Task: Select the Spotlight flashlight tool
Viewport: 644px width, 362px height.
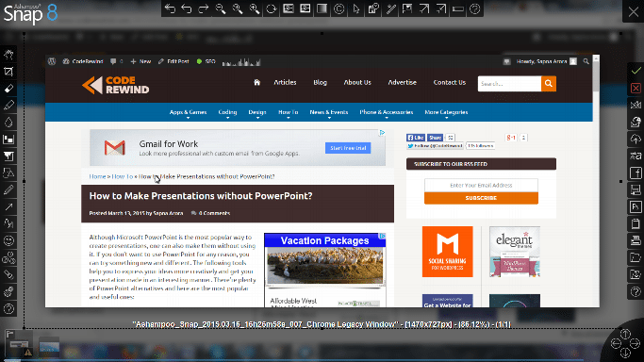Action: tap(8, 274)
